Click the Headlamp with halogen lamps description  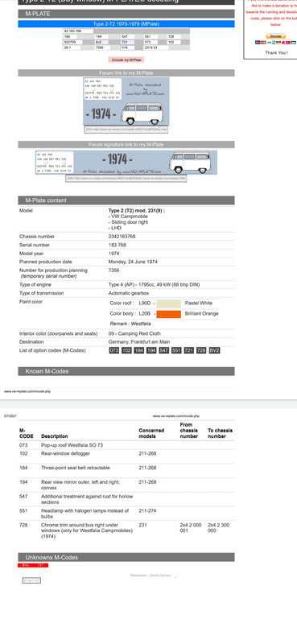pos(85,514)
